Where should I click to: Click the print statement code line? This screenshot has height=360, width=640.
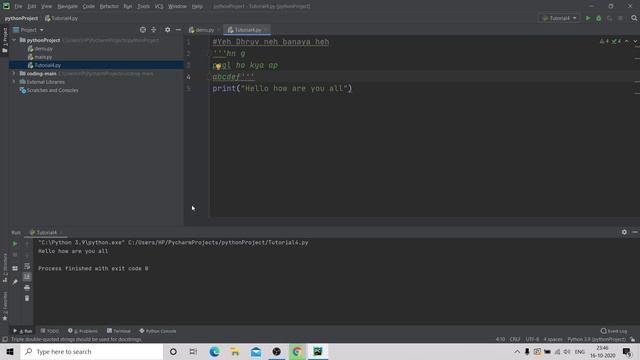282,88
